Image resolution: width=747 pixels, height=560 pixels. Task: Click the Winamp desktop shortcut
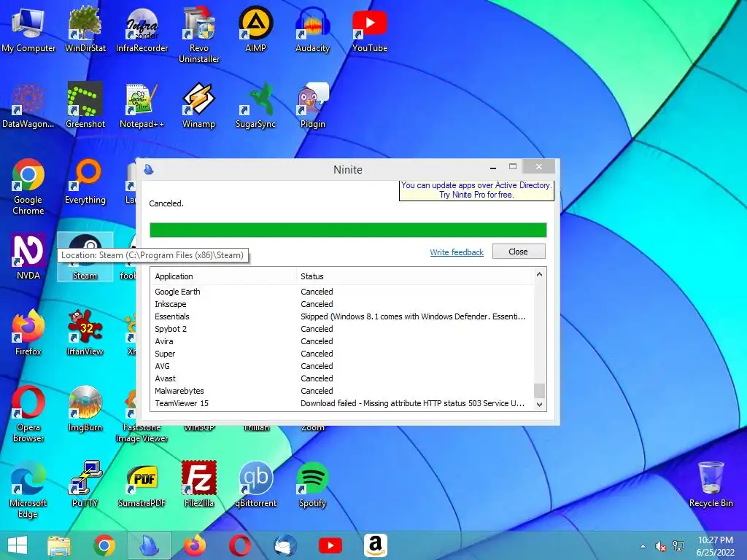pyautogui.click(x=199, y=106)
